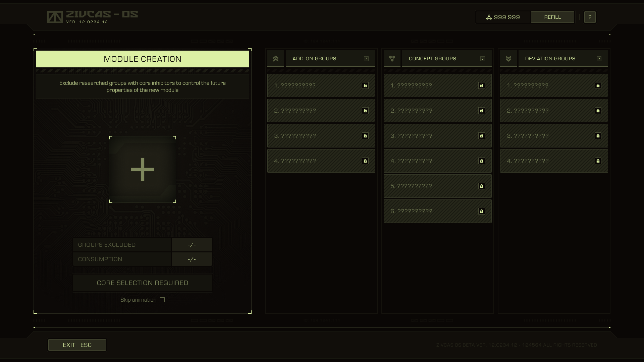Click help icon next to Concept Groups
The width and height of the screenshot is (644, 362).
click(483, 59)
